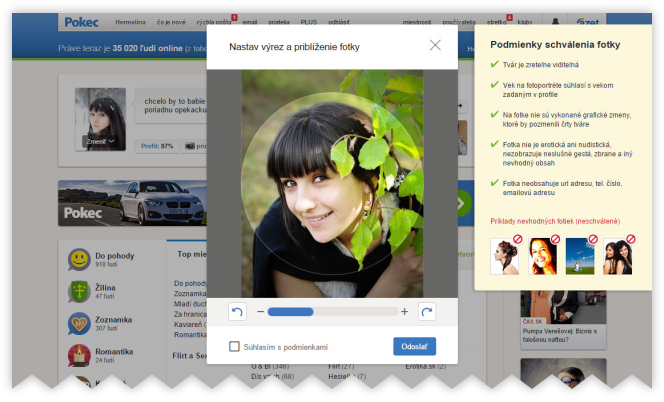
Task: Open the Žilina coat-of-arms room icon
Action: pyautogui.click(x=79, y=291)
